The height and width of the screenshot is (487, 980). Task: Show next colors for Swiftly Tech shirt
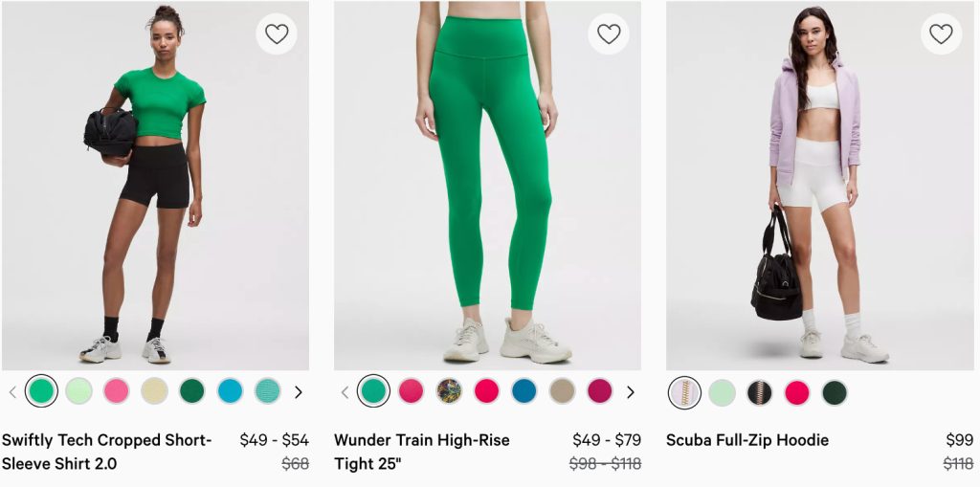(x=299, y=392)
